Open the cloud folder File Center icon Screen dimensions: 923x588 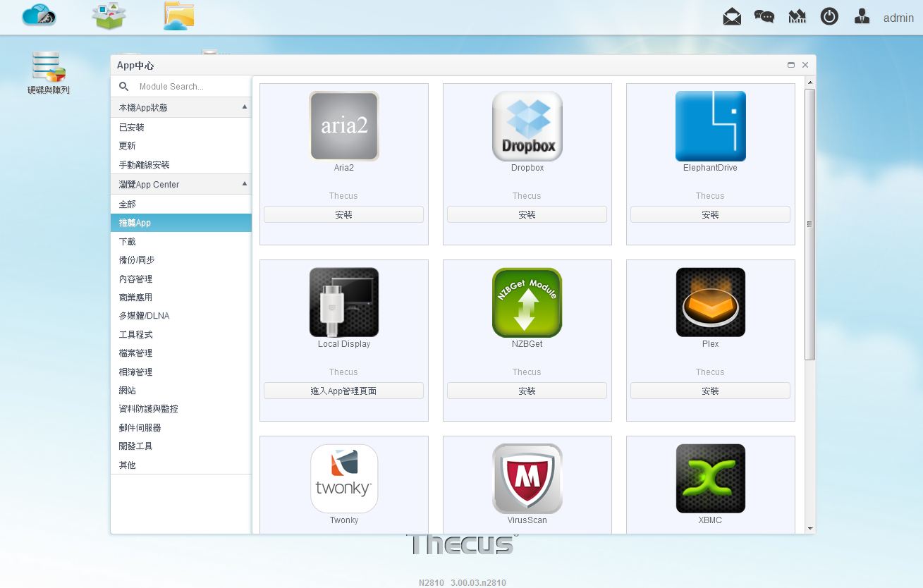178,16
